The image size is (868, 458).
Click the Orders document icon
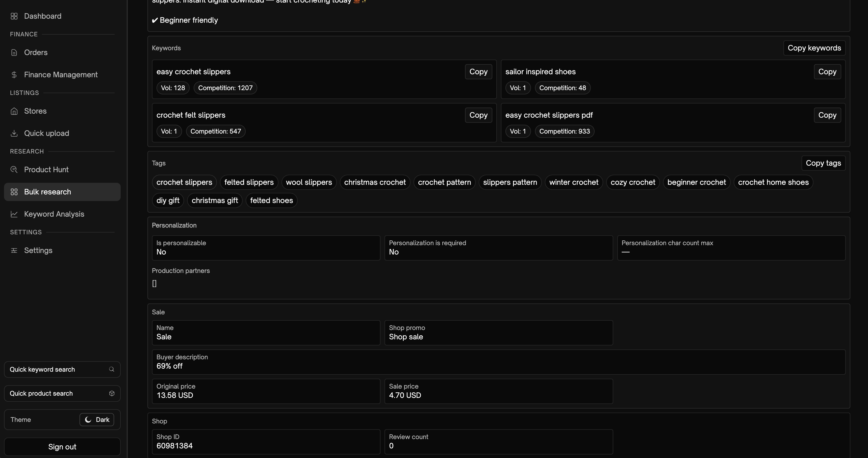tap(14, 52)
